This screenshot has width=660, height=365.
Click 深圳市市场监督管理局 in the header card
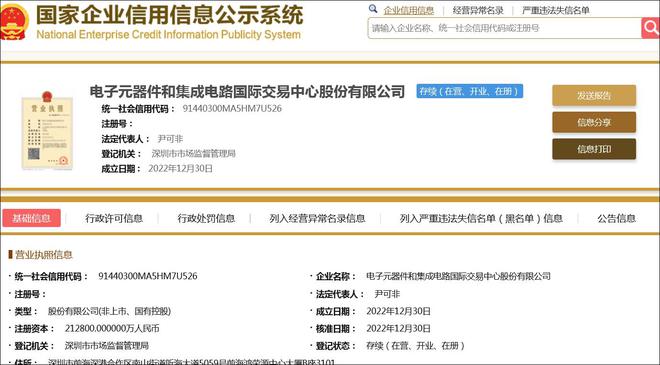click(x=193, y=154)
